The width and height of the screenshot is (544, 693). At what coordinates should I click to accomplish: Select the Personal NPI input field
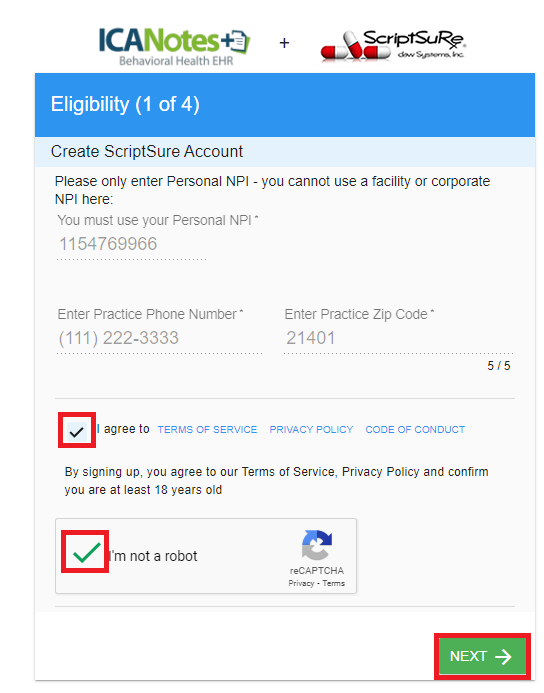[132, 244]
